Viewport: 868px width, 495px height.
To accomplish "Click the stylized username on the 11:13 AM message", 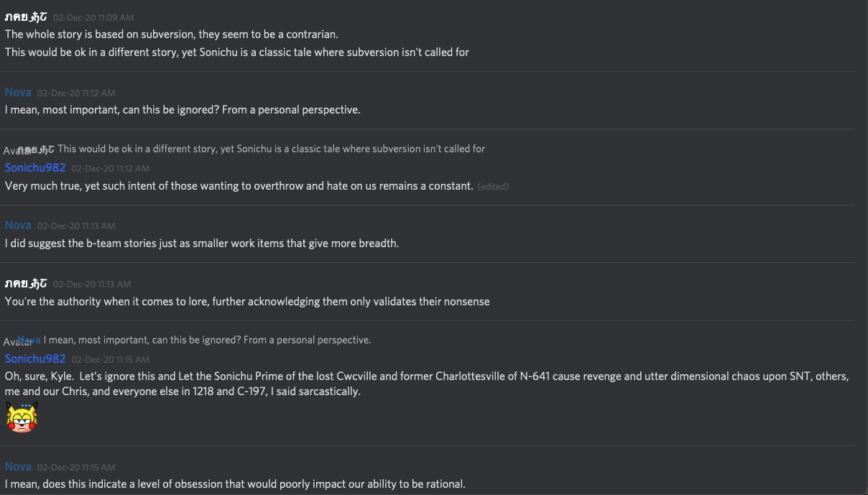I will pyautogui.click(x=26, y=283).
